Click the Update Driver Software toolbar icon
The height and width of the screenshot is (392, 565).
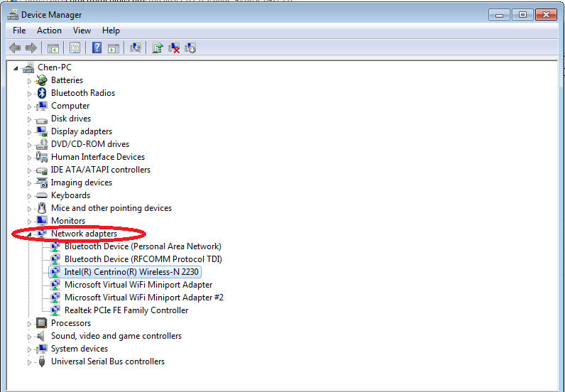click(157, 48)
